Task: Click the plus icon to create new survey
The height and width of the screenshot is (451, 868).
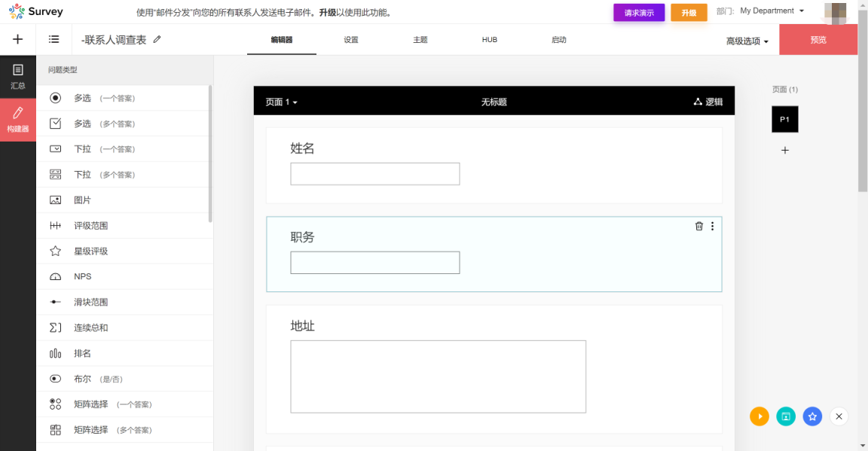Action: [x=17, y=39]
